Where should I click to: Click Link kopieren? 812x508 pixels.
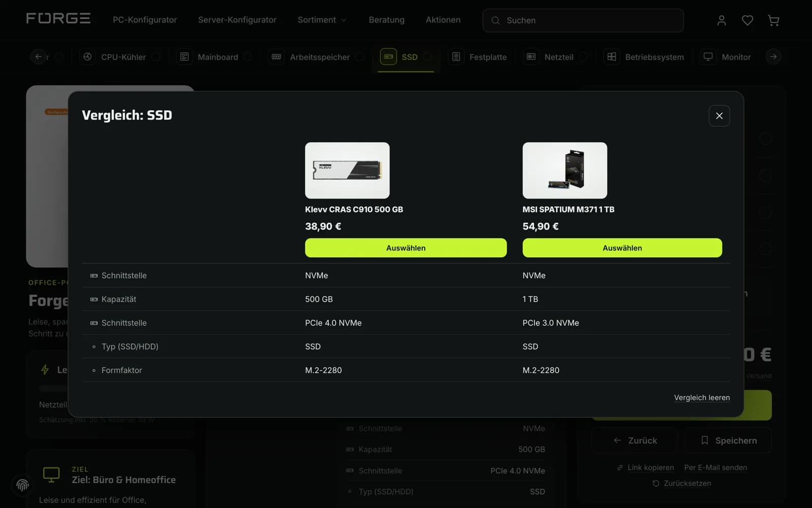point(646,467)
